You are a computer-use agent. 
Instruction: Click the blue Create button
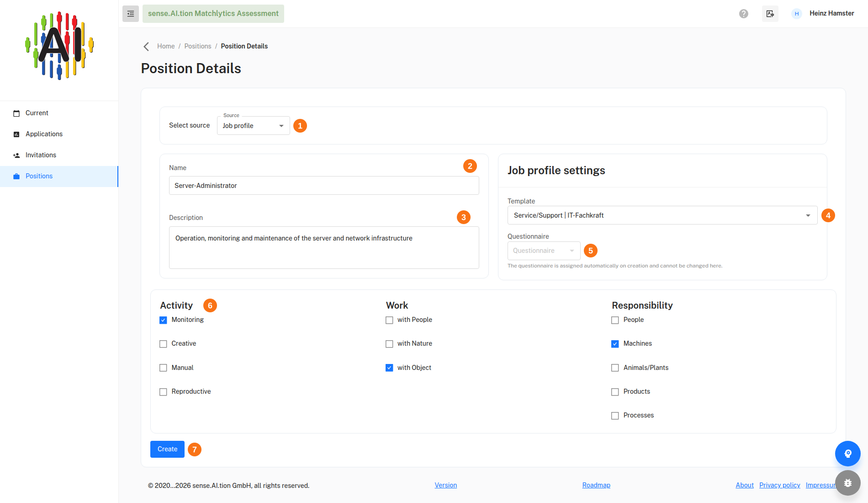pos(167,449)
